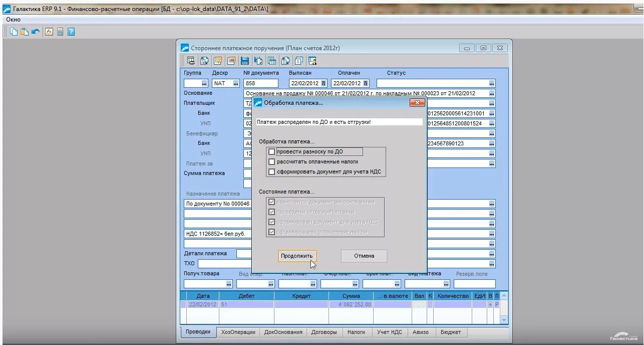Click 'сформирован документ для учета НДС' status checkbox
Image resolution: width=644 pixels, height=345 pixels.
(272, 222)
